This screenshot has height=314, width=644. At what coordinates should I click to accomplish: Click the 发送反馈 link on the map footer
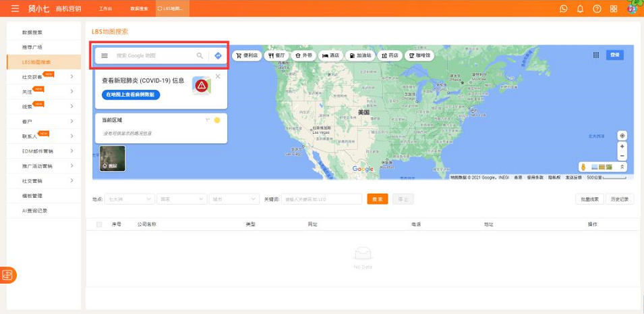click(x=573, y=178)
